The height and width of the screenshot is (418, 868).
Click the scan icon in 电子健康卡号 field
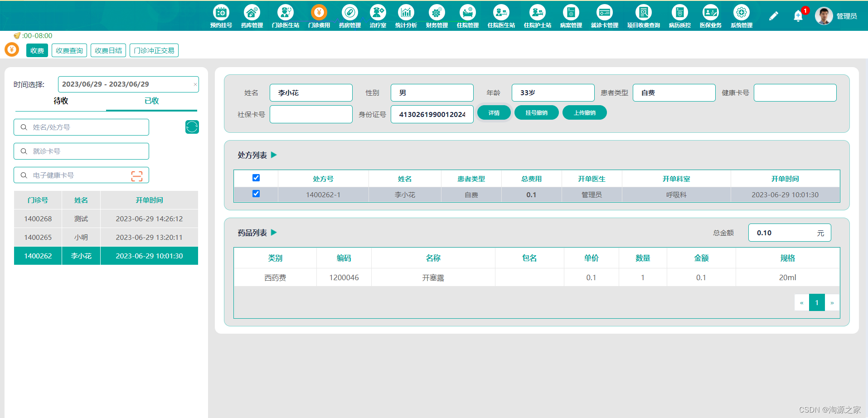click(x=137, y=176)
